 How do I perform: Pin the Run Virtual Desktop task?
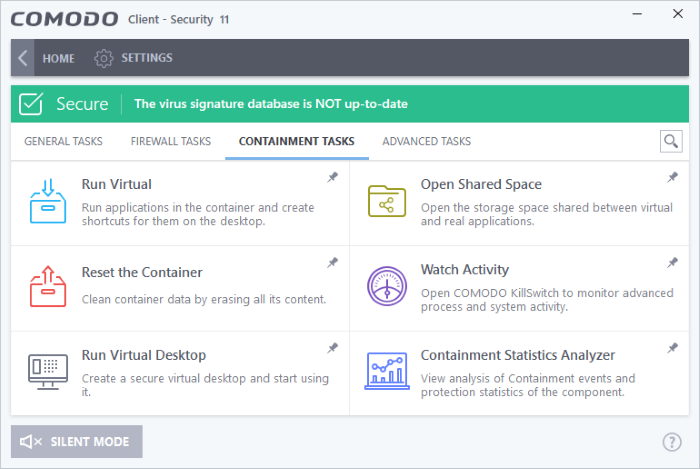(333, 348)
